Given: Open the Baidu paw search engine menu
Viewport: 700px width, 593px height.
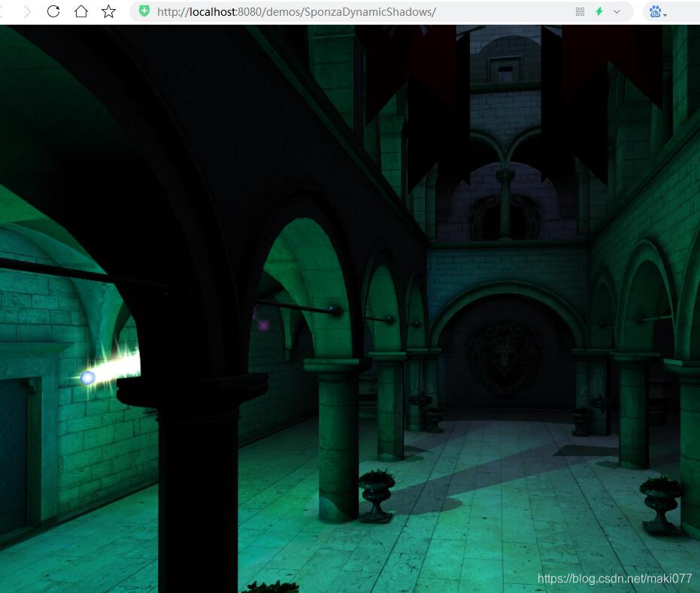Looking at the screenshot, I should (657, 11).
